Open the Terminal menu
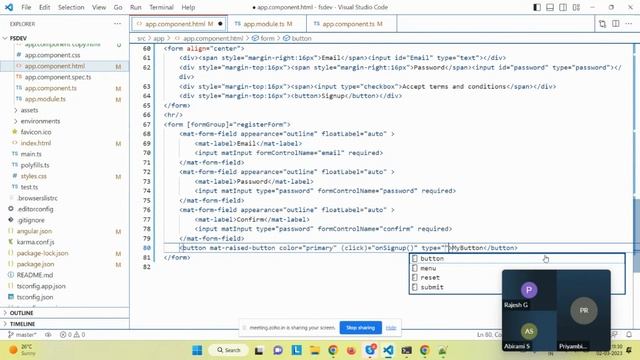Image resolution: width=640 pixels, height=360 pixels. pyautogui.click(x=161, y=7)
